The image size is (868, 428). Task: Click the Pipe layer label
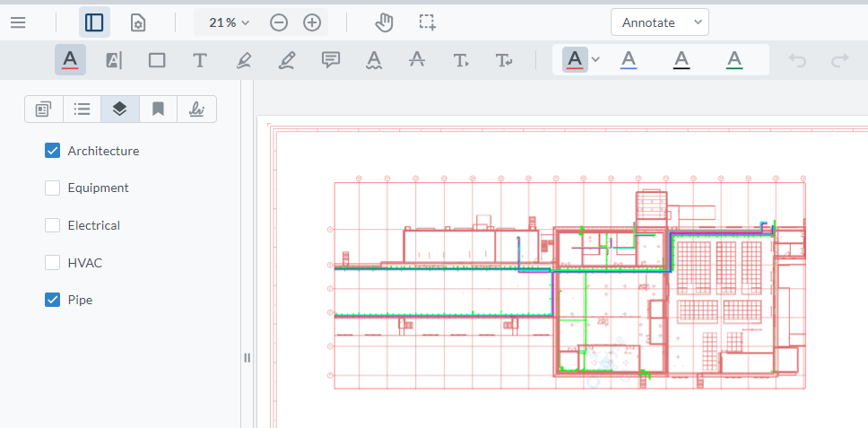click(81, 300)
